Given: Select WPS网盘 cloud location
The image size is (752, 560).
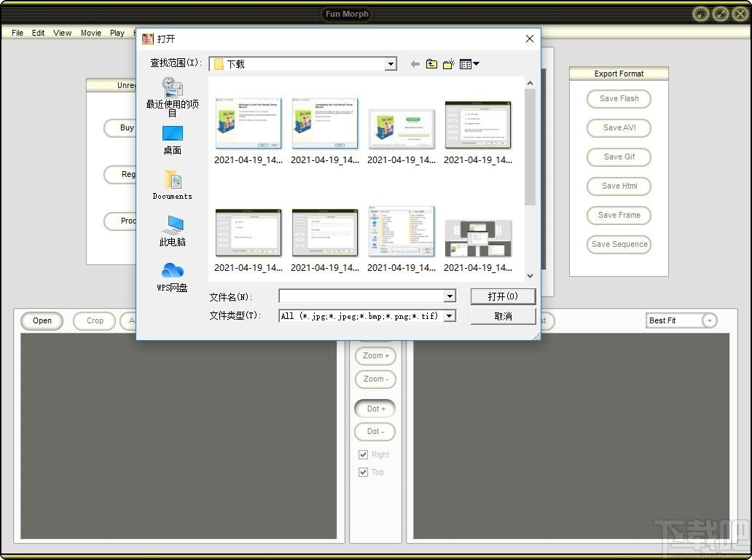Looking at the screenshot, I should 172,277.
